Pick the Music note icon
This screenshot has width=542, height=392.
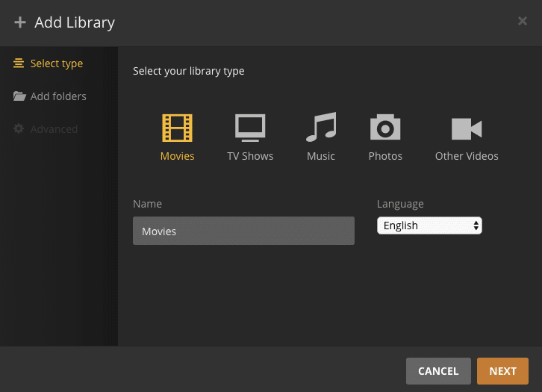(x=321, y=128)
